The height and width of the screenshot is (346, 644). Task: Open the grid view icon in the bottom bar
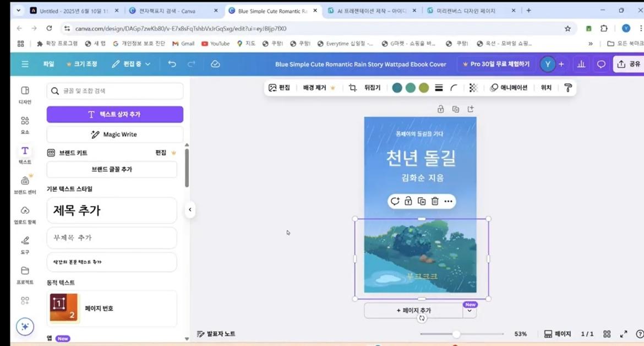pyautogui.click(x=607, y=334)
